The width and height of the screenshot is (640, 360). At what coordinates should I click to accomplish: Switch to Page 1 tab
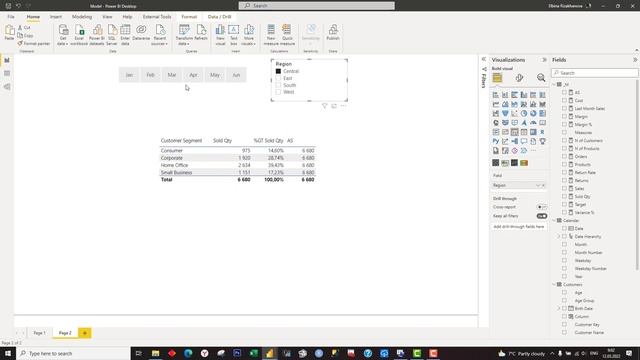(40, 333)
